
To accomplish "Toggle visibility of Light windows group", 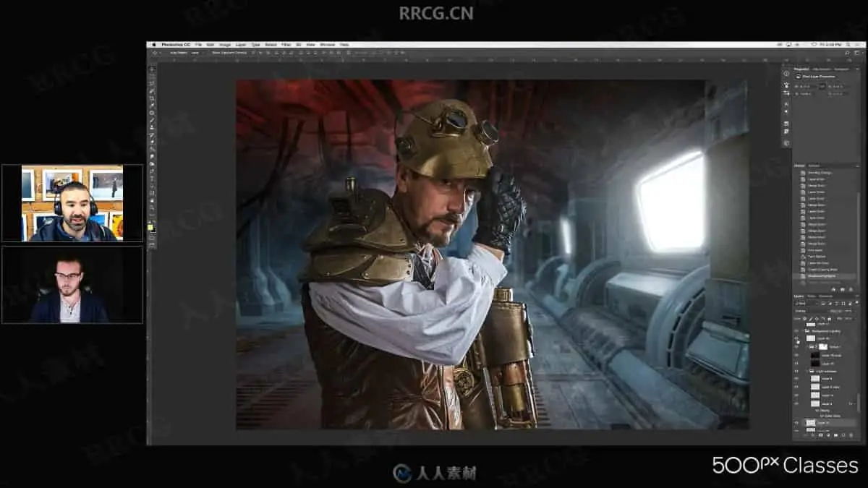I will pos(796,372).
